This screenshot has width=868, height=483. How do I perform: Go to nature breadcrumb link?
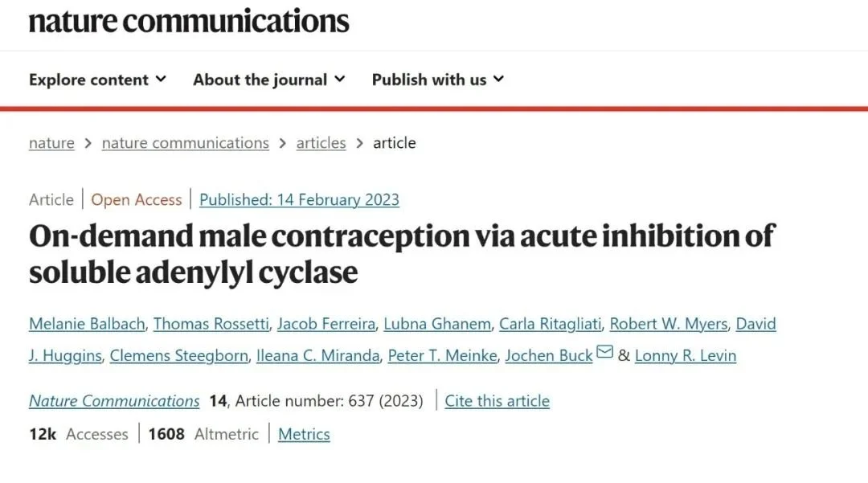tap(51, 143)
